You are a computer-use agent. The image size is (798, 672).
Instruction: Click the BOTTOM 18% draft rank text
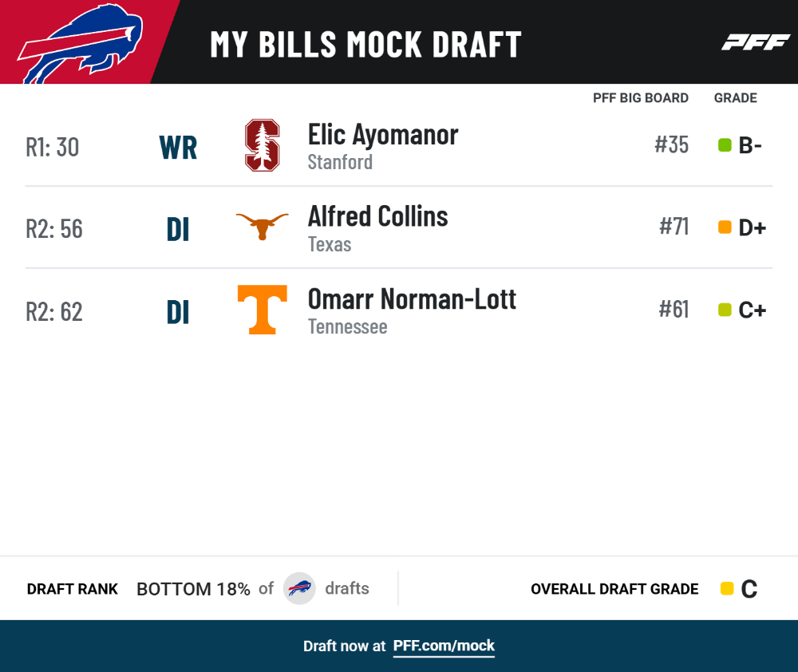click(193, 589)
